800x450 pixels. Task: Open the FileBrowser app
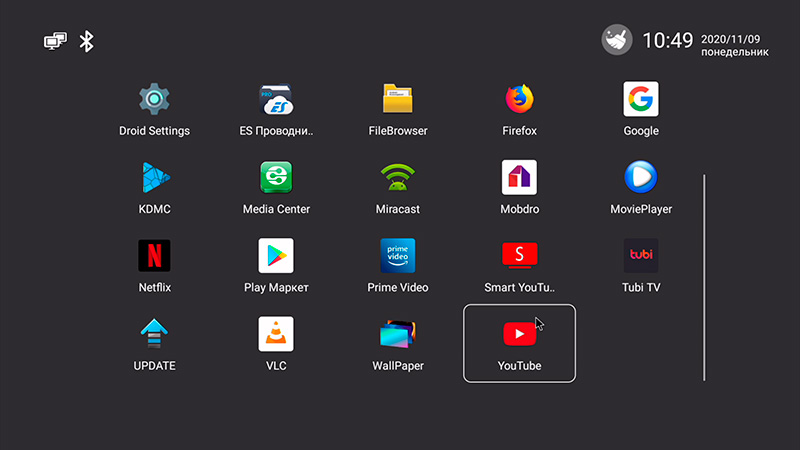[x=398, y=99]
